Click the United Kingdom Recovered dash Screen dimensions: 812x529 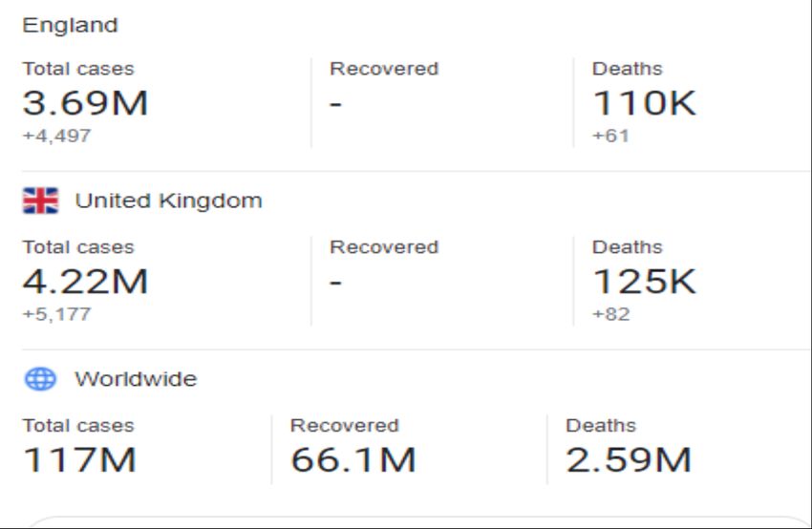[335, 283]
